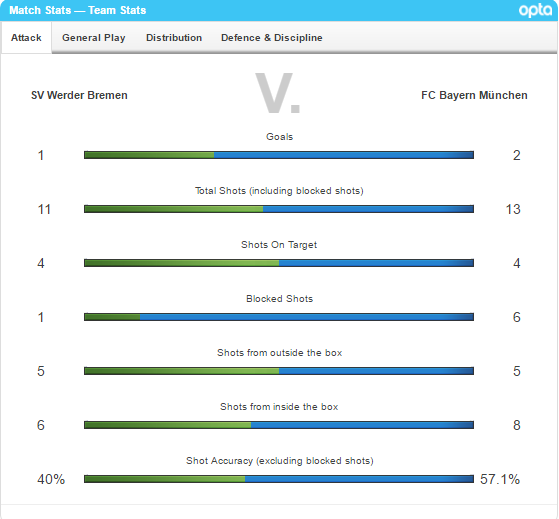The height and width of the screenshot is (519, 559).
Task: Click Bremen's 40% shot accuracy value
Action: (51, 479)
